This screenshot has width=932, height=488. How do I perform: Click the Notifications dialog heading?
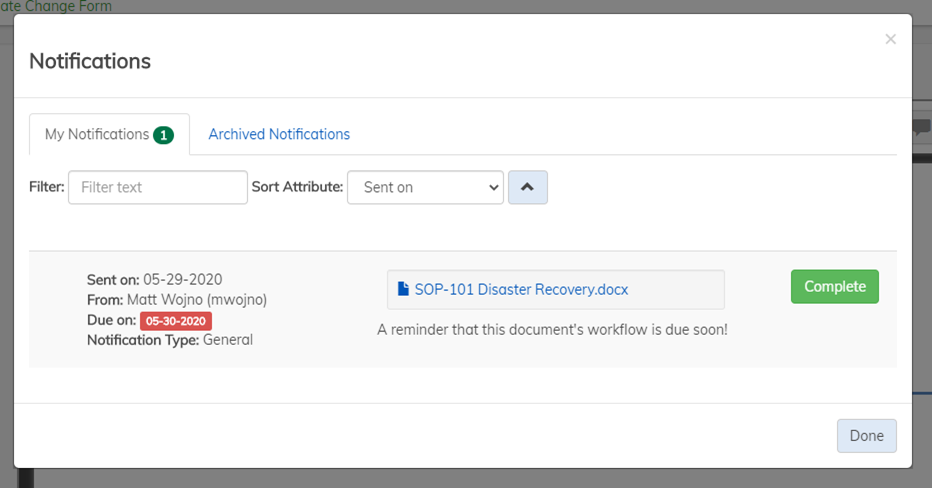tap(90, 61)
